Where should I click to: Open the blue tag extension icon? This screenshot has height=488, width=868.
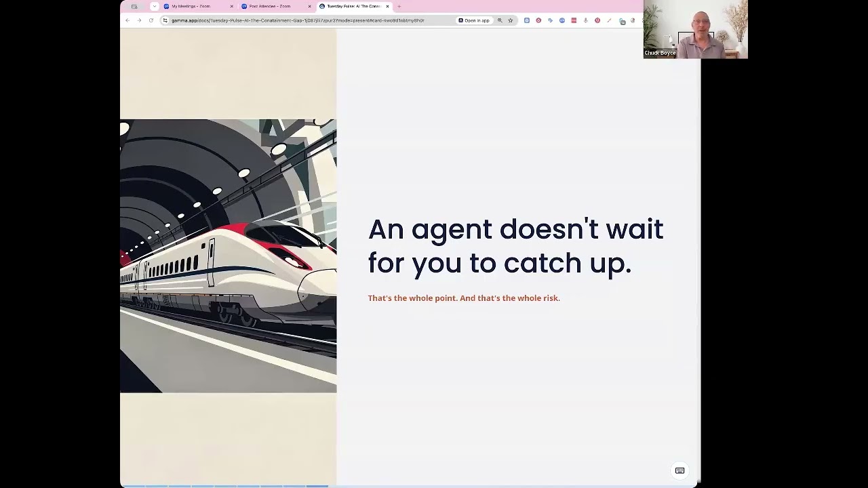point(550,20)
